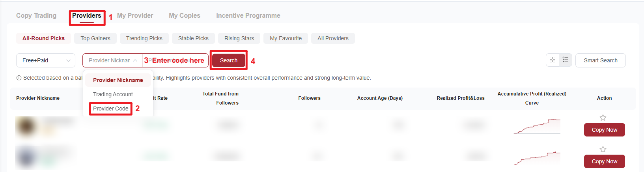Open first provider's profit curve chart
The height and width of the screenshot is (172, 644).
(537, 126)
